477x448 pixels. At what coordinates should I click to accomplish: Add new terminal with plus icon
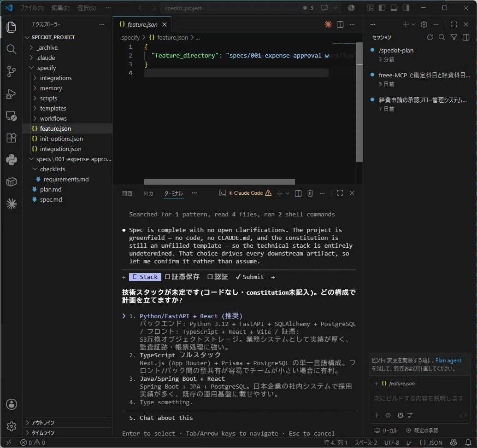pos(280,193)
